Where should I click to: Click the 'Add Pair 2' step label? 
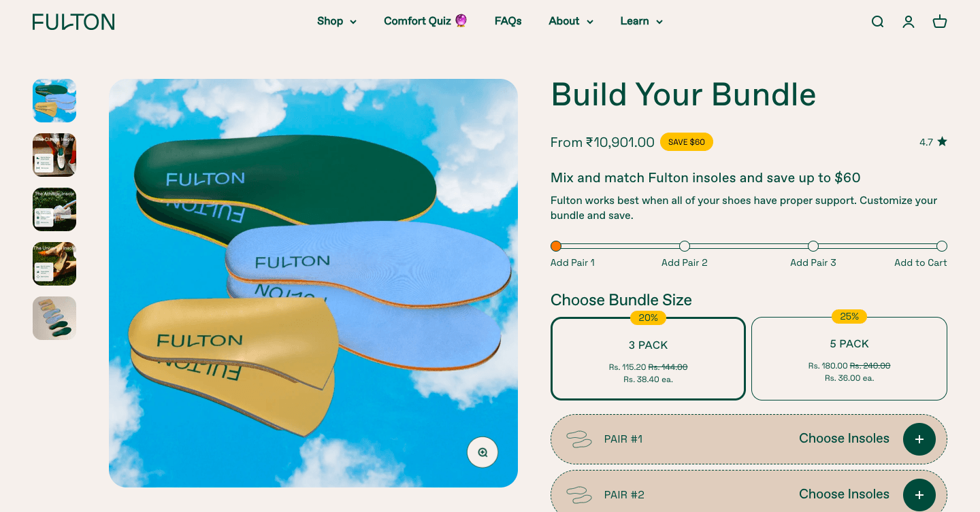pos(685,262)
